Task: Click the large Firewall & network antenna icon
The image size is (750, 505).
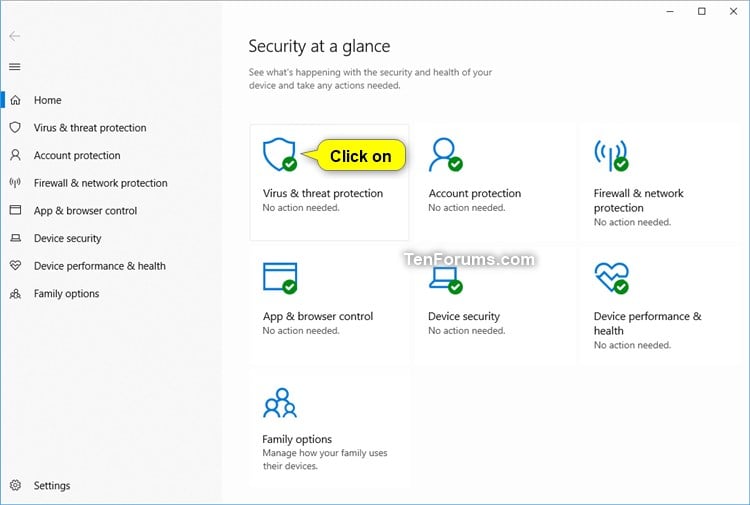Action: [611, 155]
